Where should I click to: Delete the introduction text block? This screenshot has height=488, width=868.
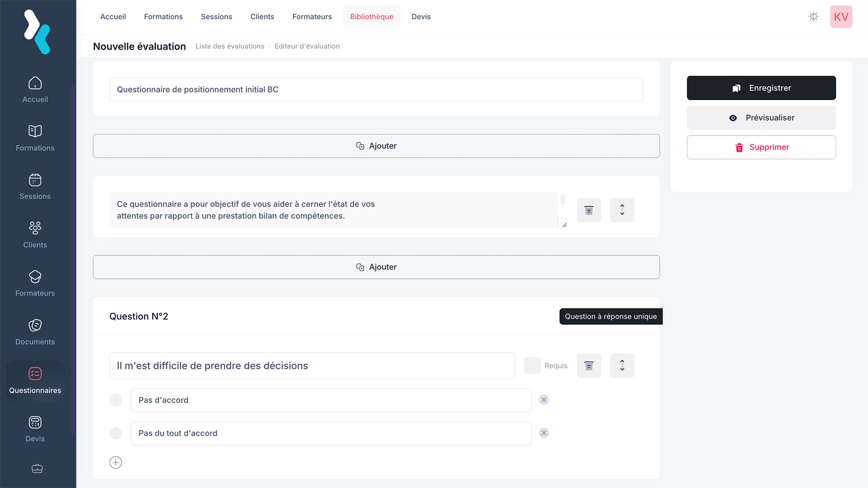point(588,210)
